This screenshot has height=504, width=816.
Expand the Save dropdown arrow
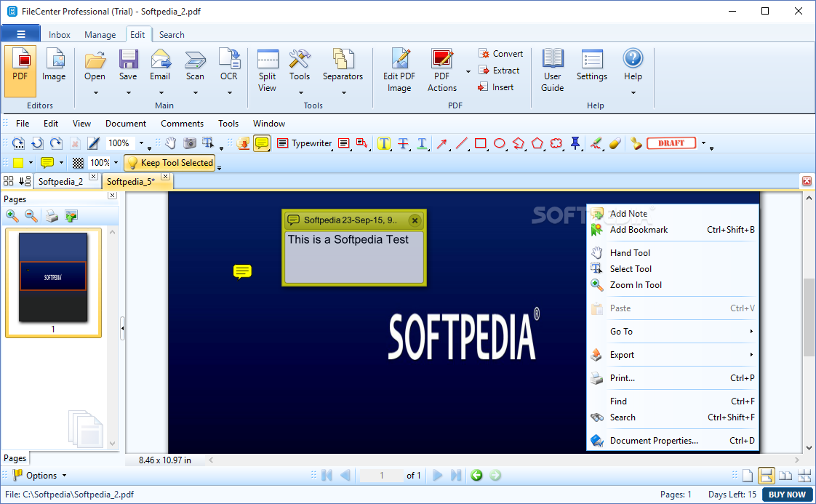pyautogui.click(x=128, y=93)
